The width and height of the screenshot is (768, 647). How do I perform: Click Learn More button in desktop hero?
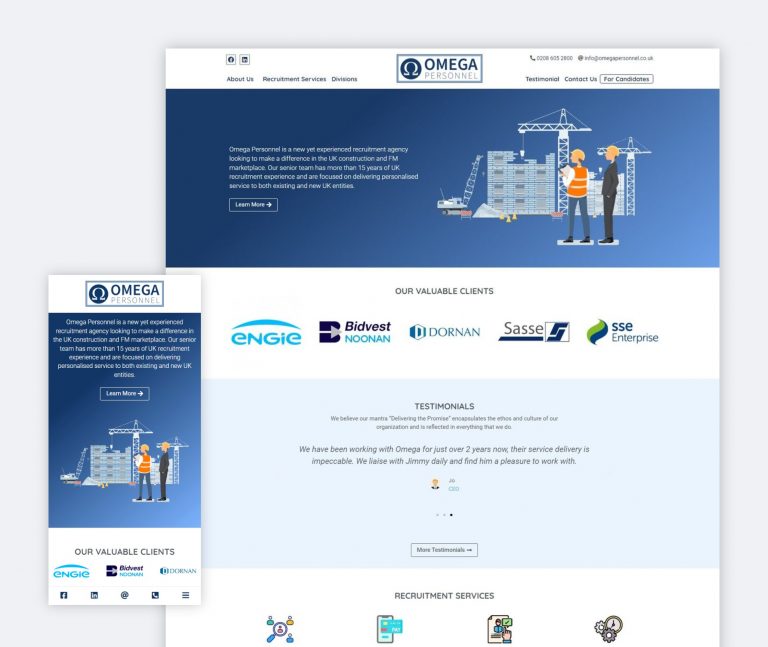[253, 204]
